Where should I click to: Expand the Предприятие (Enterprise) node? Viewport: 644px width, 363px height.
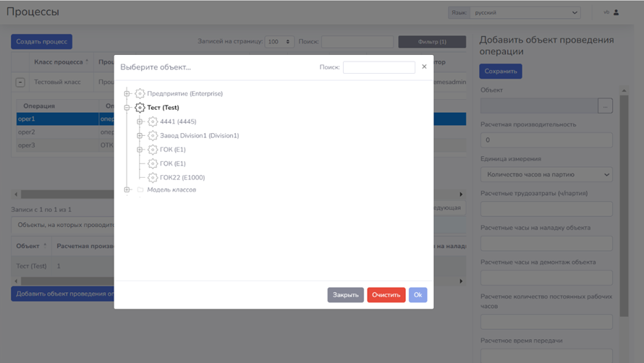click(127, 93)
